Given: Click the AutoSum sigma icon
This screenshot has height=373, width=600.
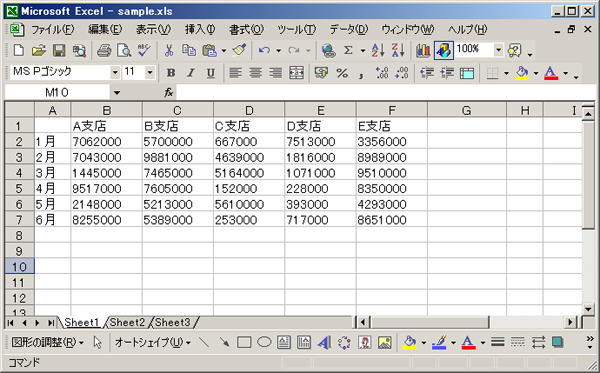Looking at the screenshot, I should 348,50.
